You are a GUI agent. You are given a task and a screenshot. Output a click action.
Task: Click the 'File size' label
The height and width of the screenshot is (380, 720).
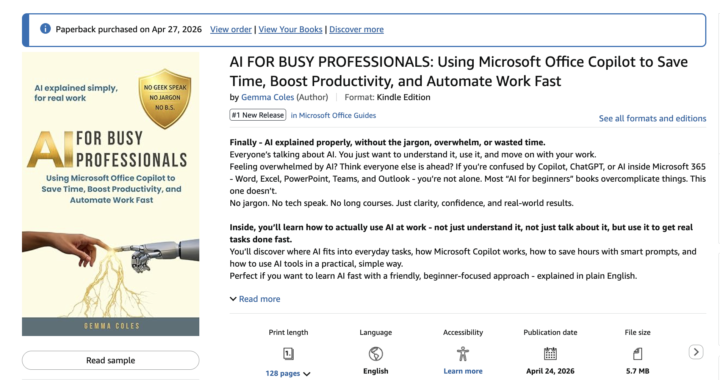click(x=637, y=332)
